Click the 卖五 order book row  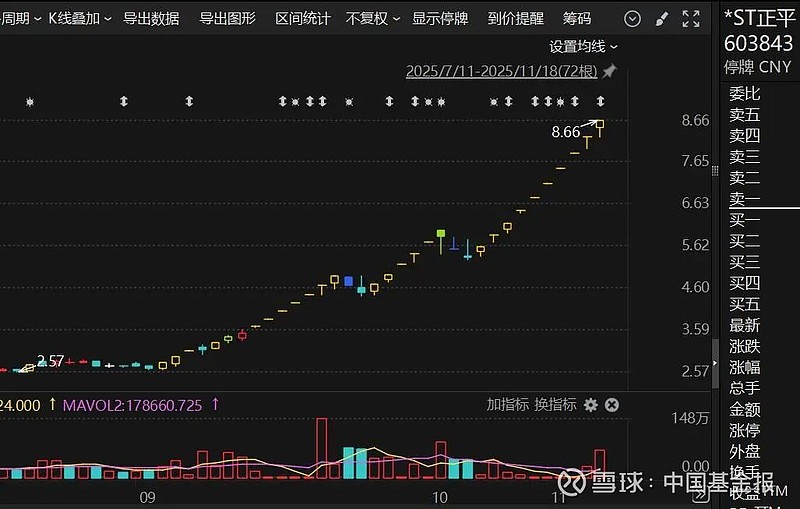tap(744, 115)
